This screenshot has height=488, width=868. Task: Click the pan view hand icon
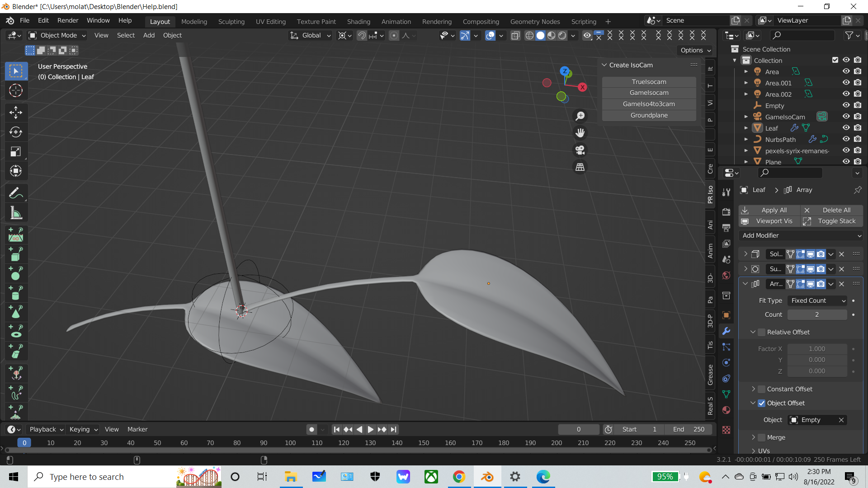pyautogui.click(x=580, y=133)
